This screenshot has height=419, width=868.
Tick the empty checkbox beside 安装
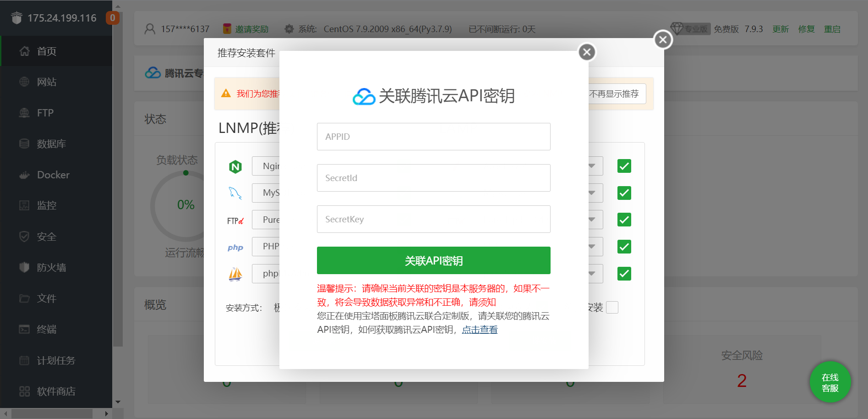pyautogui.click(x=612, y=307)
